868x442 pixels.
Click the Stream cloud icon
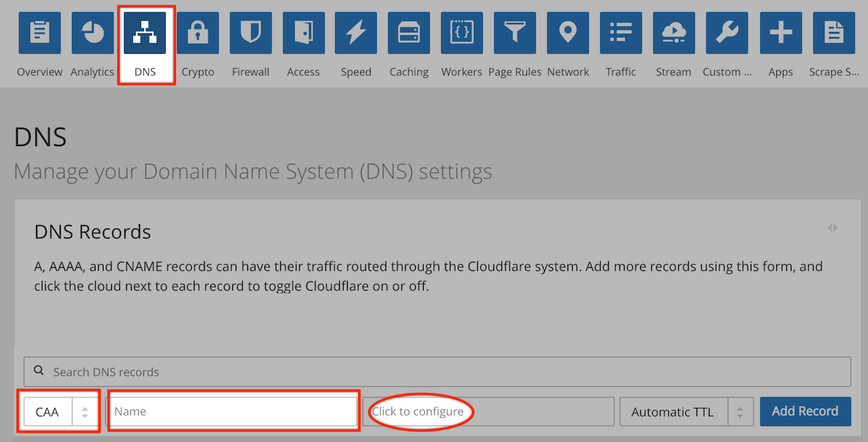click(x=674, y=32)
